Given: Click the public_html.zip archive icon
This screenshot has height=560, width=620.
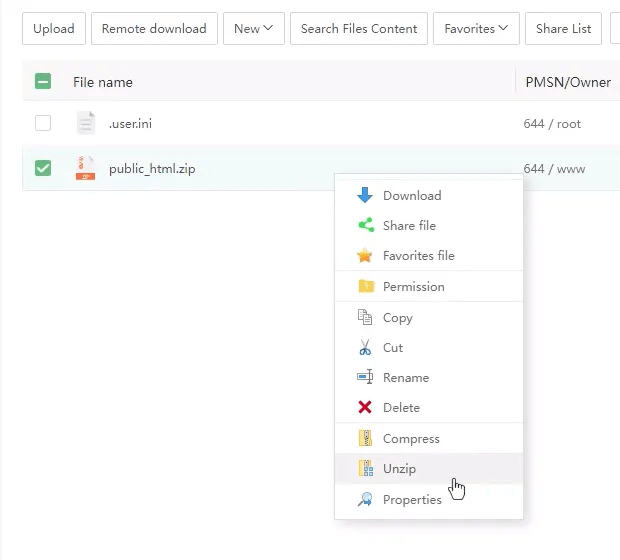Looking at the screenshot, I should [x=85, y=168].
